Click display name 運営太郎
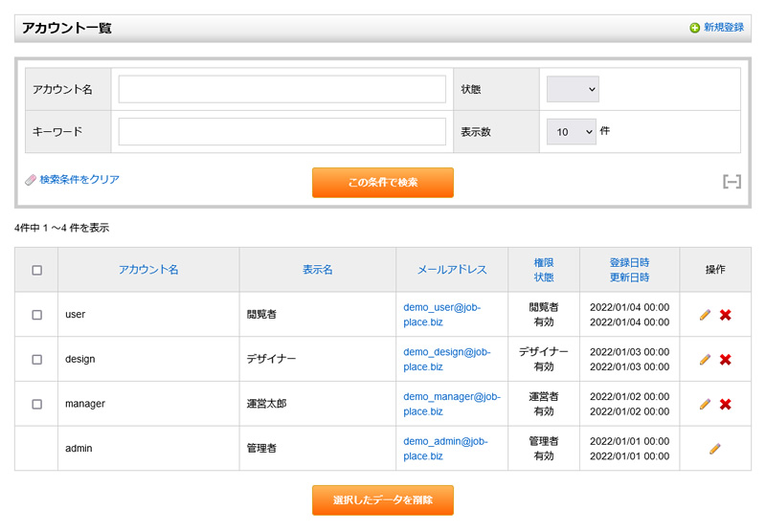 [x=267, y=404]
